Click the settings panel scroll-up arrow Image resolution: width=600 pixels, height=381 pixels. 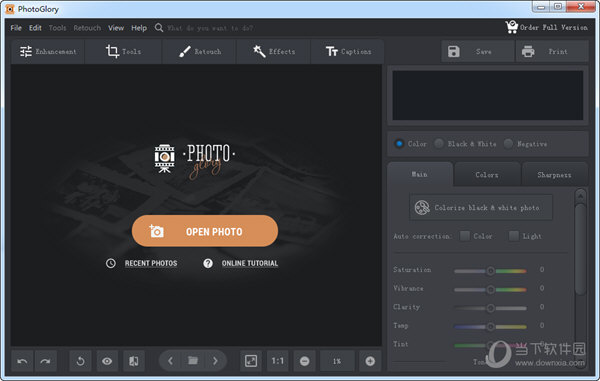coord(580,196)
